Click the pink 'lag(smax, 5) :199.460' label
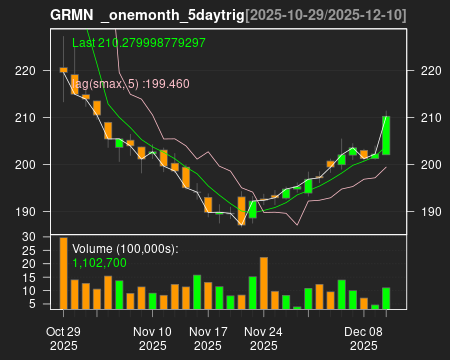450x360 pixels. tap(131, 84)
